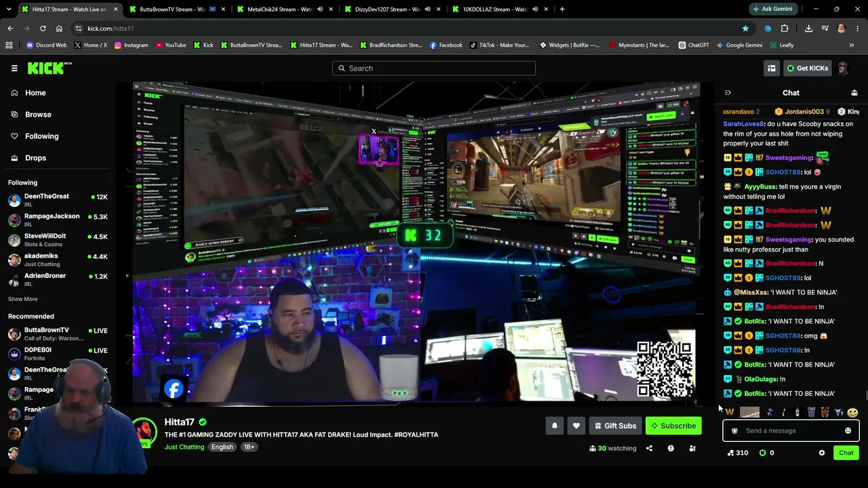Open DeenTheGreat channel from Following list

tap(58, 200)
